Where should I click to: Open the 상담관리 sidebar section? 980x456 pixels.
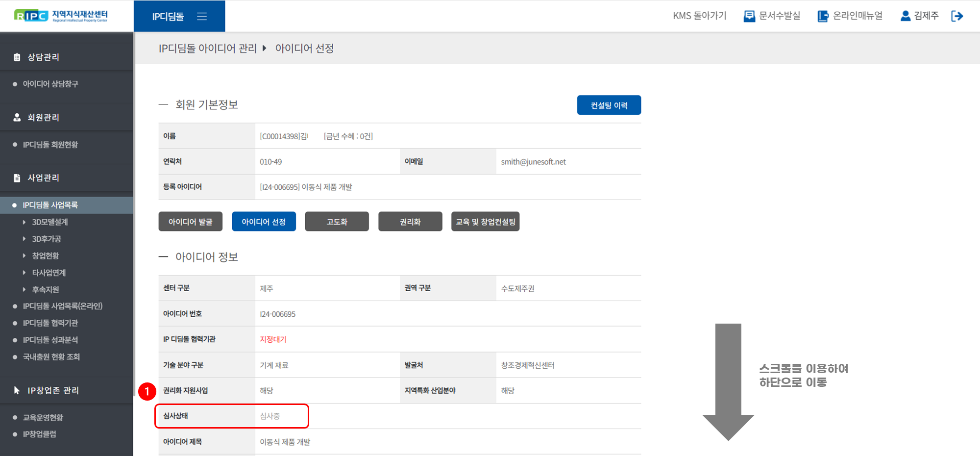tap(43, 57)
